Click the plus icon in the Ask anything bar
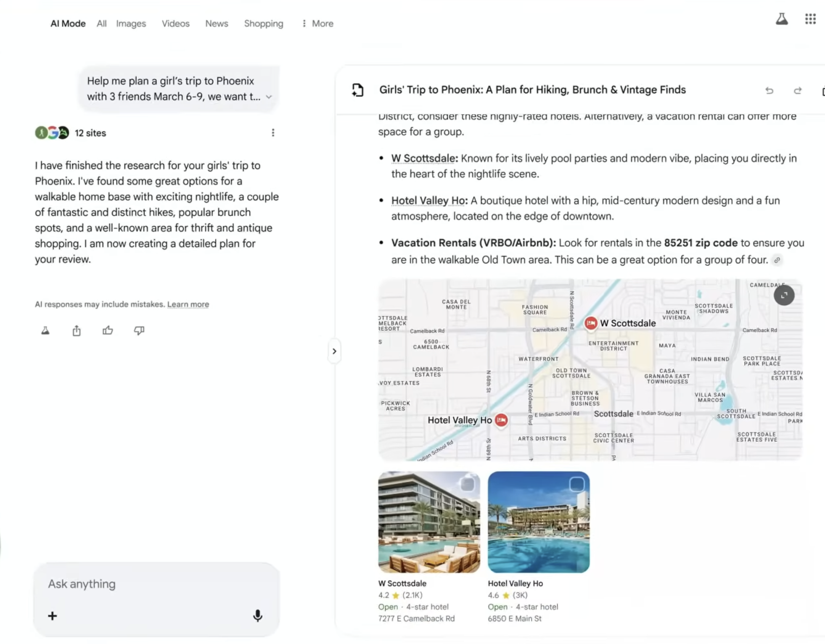 click(x=52, y=616)
